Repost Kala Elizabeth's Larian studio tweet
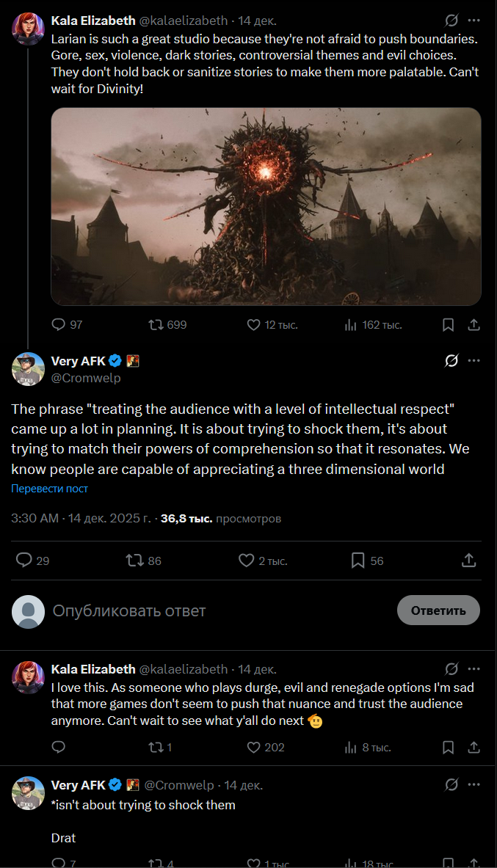This screenshot has height=868, width=497. [x=156, y=324]
